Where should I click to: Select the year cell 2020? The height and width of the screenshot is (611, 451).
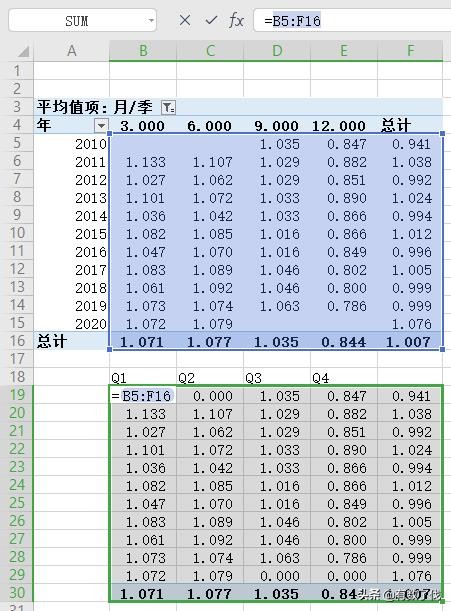coord(71,324)
